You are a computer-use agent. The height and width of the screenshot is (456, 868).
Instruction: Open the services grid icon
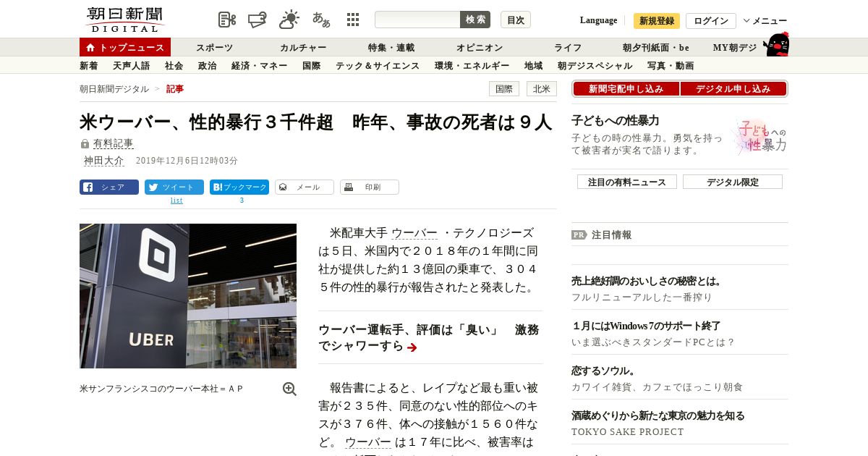click(x=353, y=20)
